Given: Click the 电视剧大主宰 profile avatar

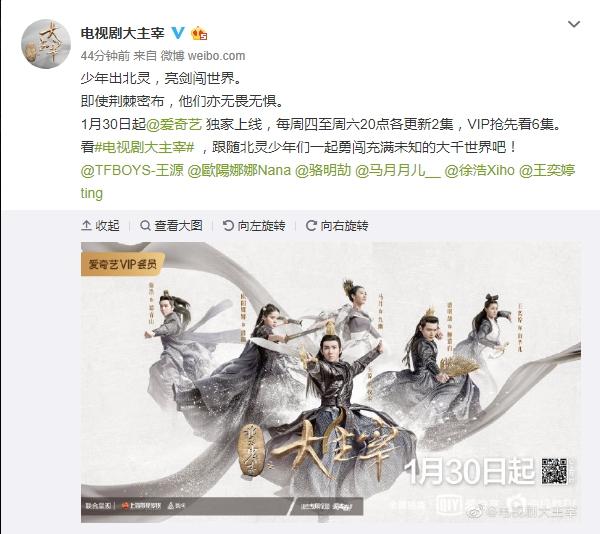Looking at the screenshot, I should pyautogui.click(x=46, y=44).
